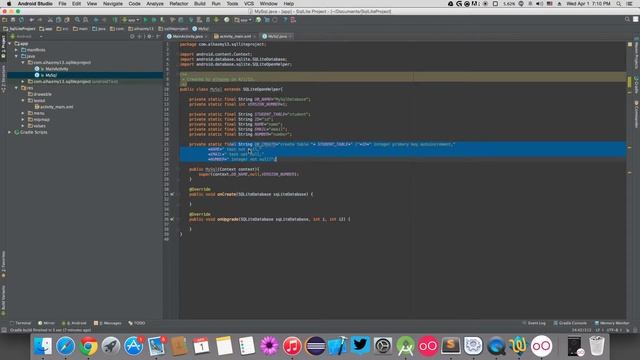Select the MySql.java editor tab

pos(277,36)
